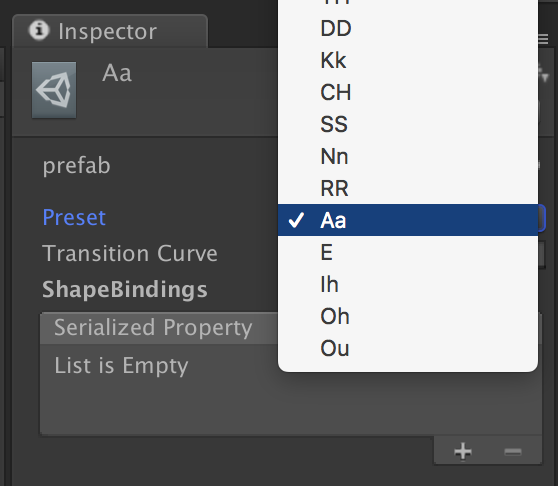Pick RR in the dropdown menu
The width and height of the screenshot is (558, 486).
408,188
